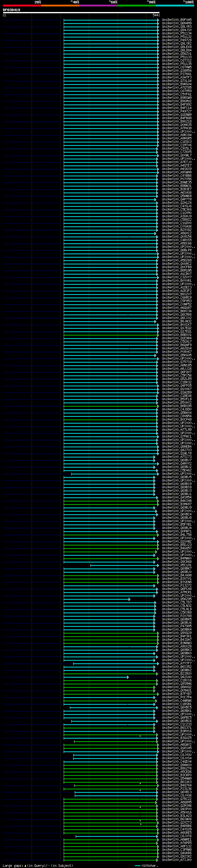This screenshot has width=197, height=868.
Task: Click the label UniRef100_A7ETJ0
Action: [x=177, y=162]
